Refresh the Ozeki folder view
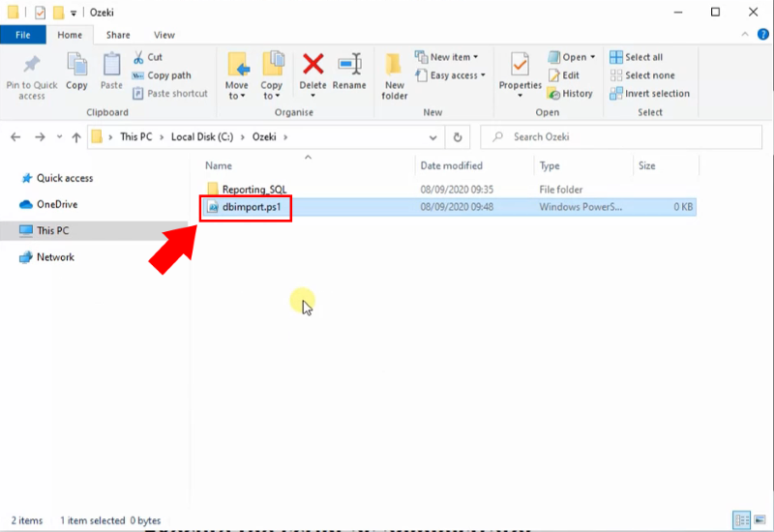Image resolution: width=774 pixels, height=532 pixels. point(458,137)
